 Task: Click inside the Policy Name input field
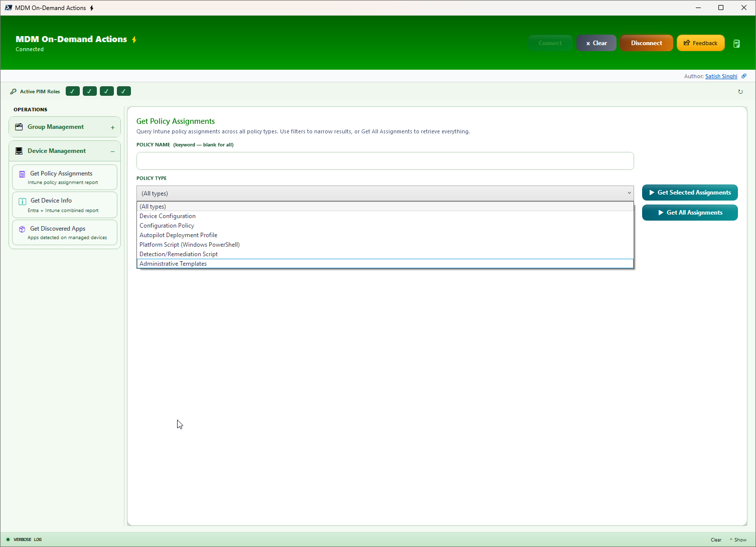click(385, 160)
